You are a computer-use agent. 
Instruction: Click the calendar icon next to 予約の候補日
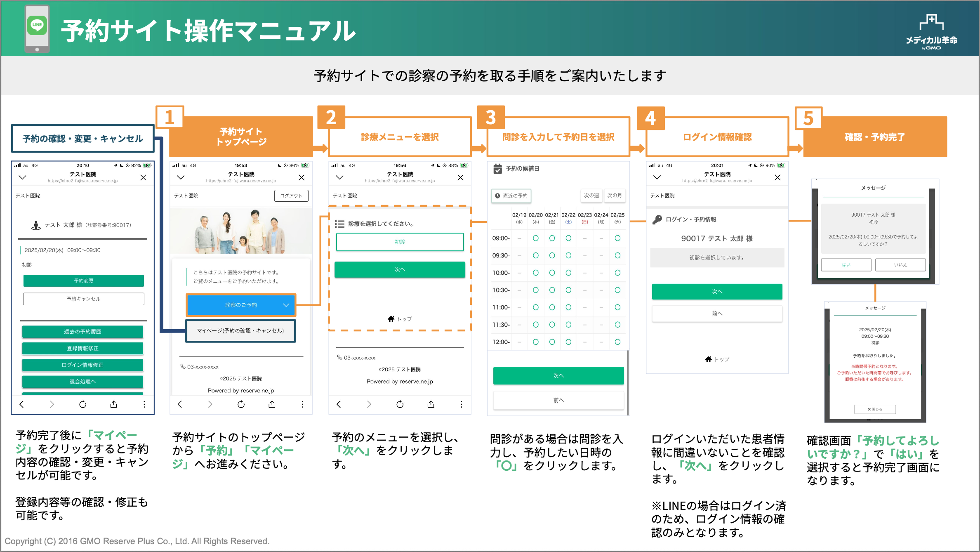click(497, 168)
